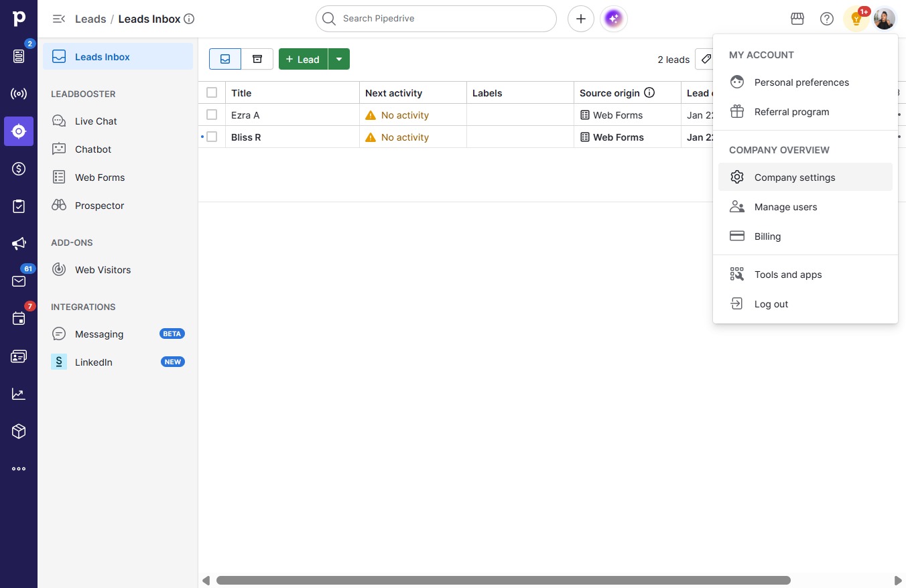
Task: Open Referral program menu item
Action: (805, 112)
